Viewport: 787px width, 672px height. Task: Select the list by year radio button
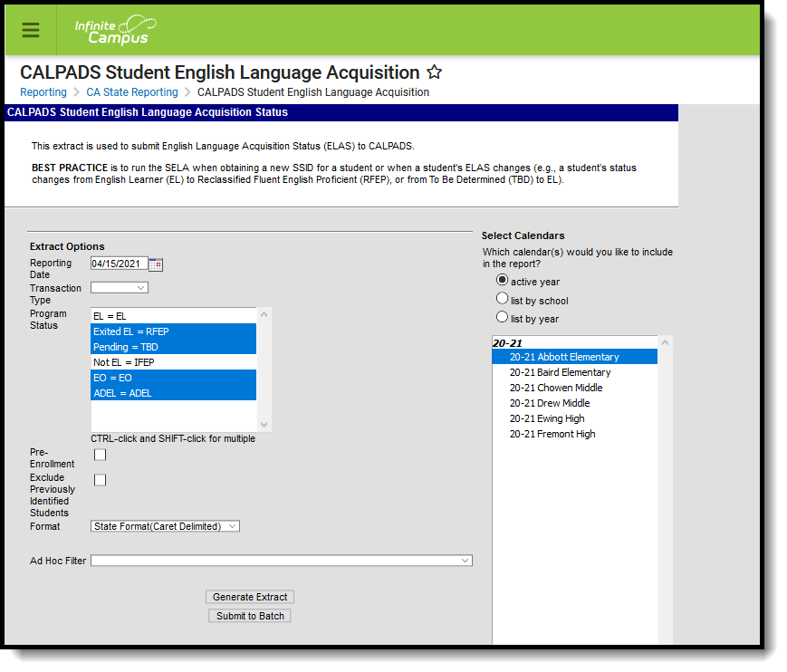click(x=502, y=317)
